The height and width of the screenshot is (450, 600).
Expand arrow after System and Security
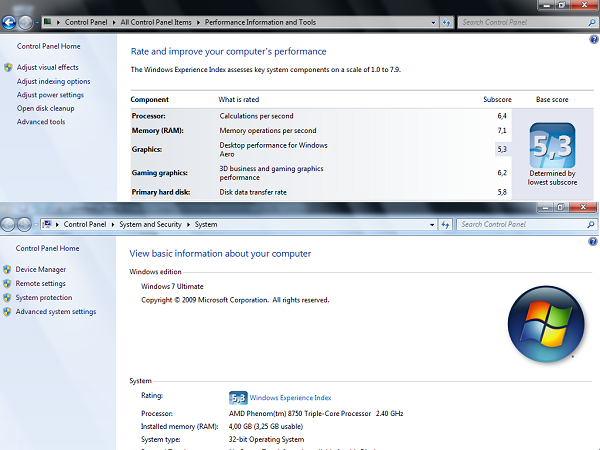pyautogui.click(x=188, y=225)
